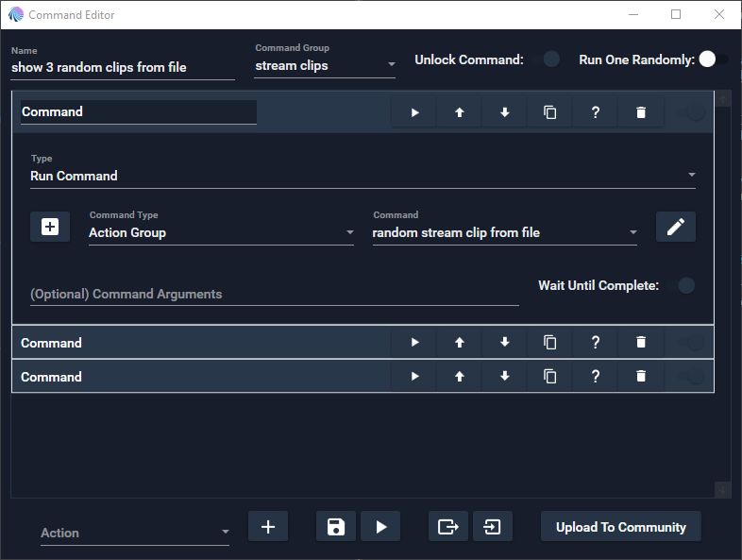Save the command with the floppy disk icon
Viewport: 742px width, 560px height.
pyautogui.click(x=336, y=527)
